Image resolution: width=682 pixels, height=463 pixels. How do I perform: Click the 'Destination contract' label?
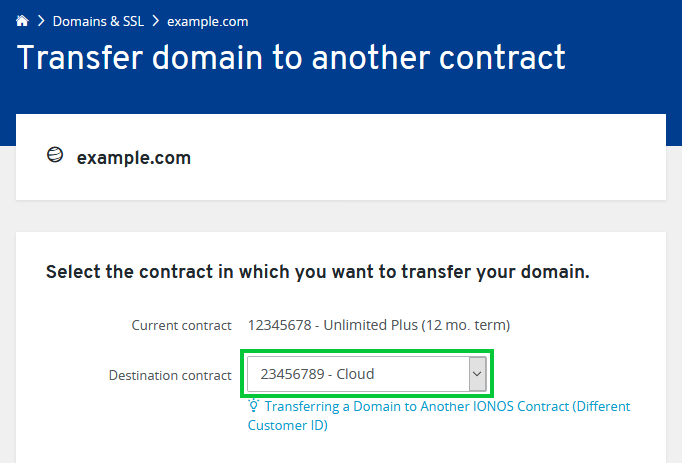point(170,375)
